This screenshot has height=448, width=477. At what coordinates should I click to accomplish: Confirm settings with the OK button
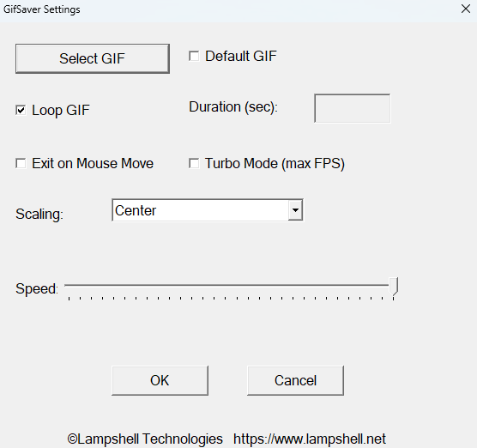160,380
